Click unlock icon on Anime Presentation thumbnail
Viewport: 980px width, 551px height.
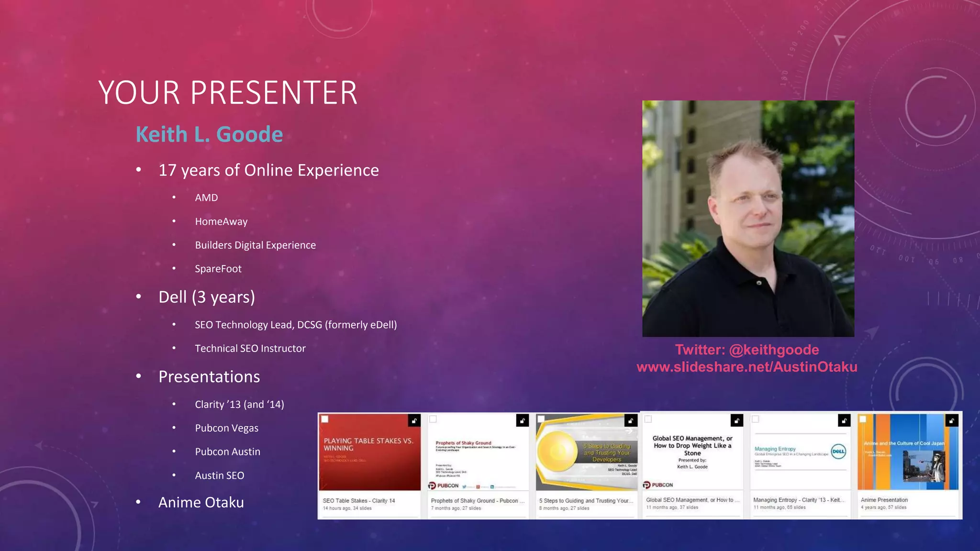click(952, 420)
